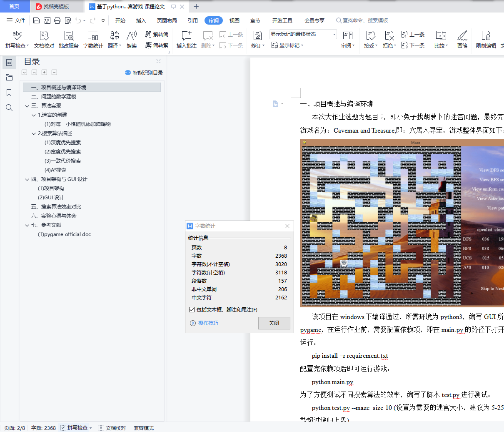Toggle include textboxes, footnotes and endnotes checkbox

[x=192, y=309]
